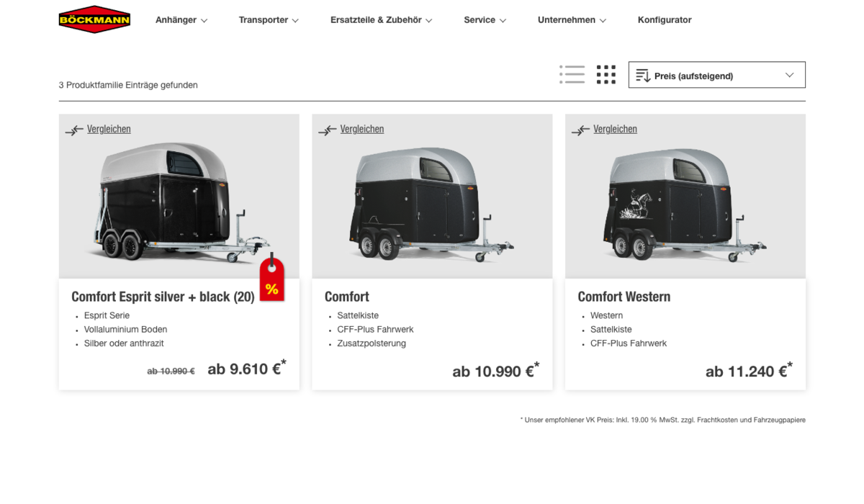Click compare arrows icon on Comfort card
Viewport: 864px width, 504px height.
(328, 130)
